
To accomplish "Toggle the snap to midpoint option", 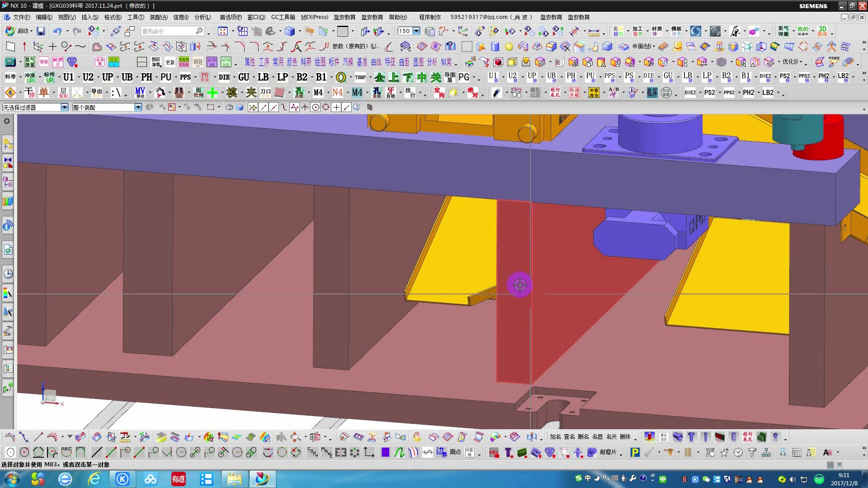I will coord(274,107).
